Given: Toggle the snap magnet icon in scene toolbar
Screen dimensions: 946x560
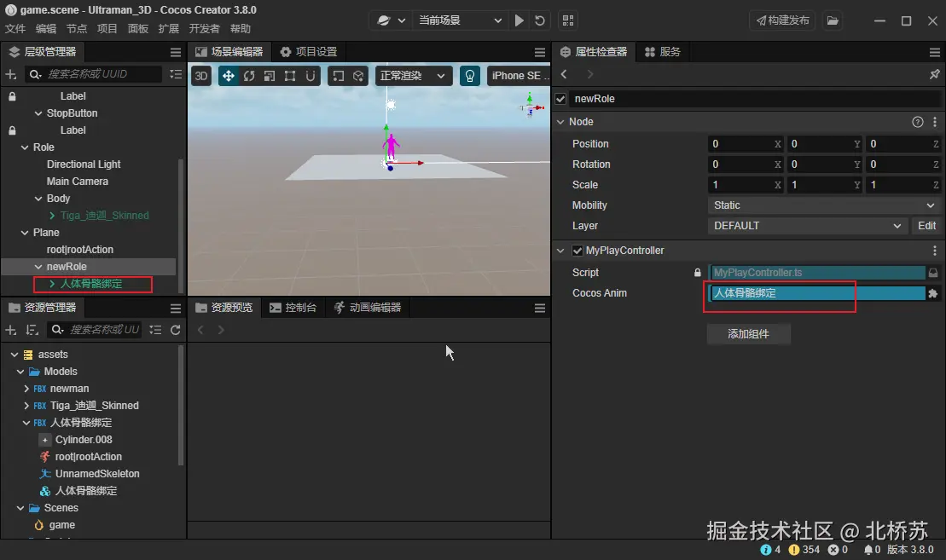Looking at the screenshot, I should 310,76.
